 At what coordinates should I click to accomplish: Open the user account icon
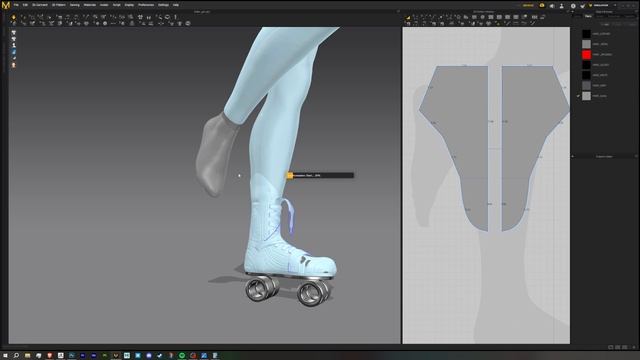[562, 6]
